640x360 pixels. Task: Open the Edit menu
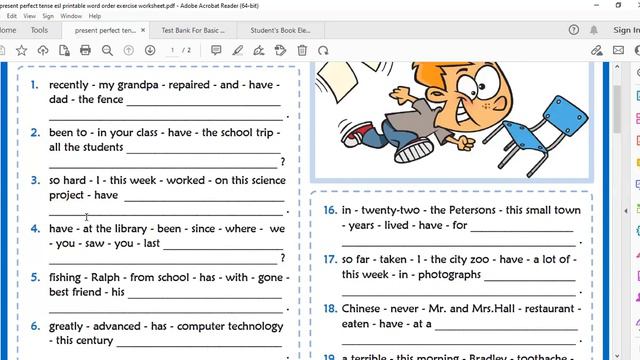(x=12, y=16)
